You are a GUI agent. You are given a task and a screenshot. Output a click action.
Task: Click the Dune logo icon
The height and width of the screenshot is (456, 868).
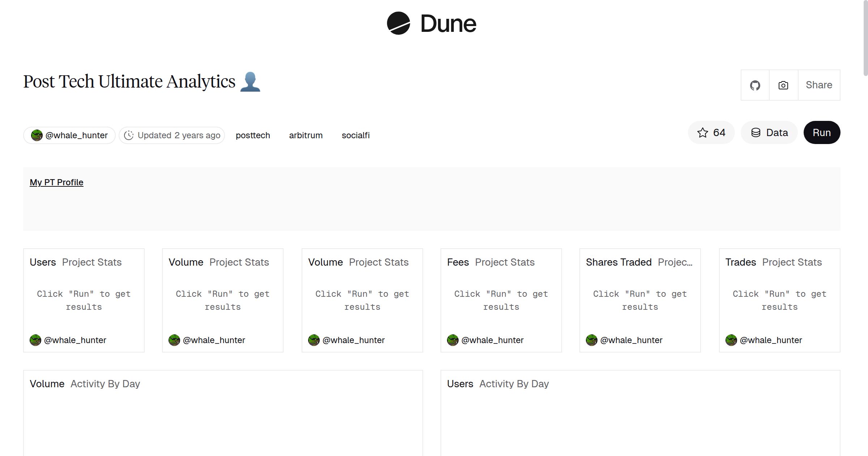398,24
